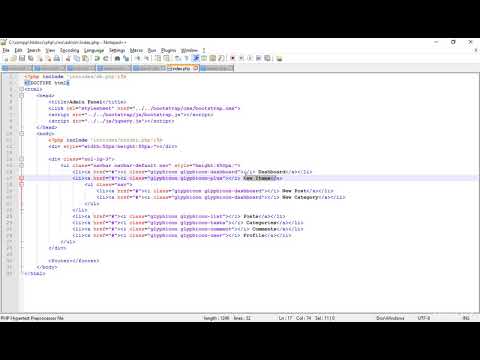Toggle Show All Characters

click(186, 58)
